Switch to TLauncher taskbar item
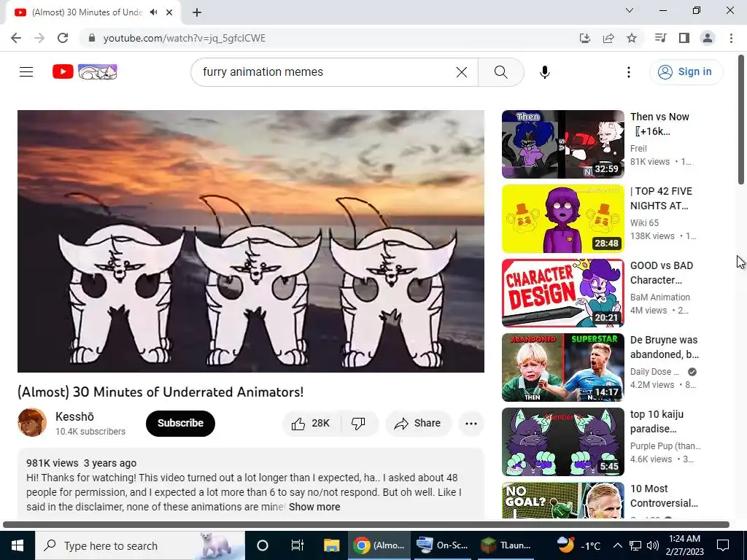 pyautogui.click(x=506, y=545)
